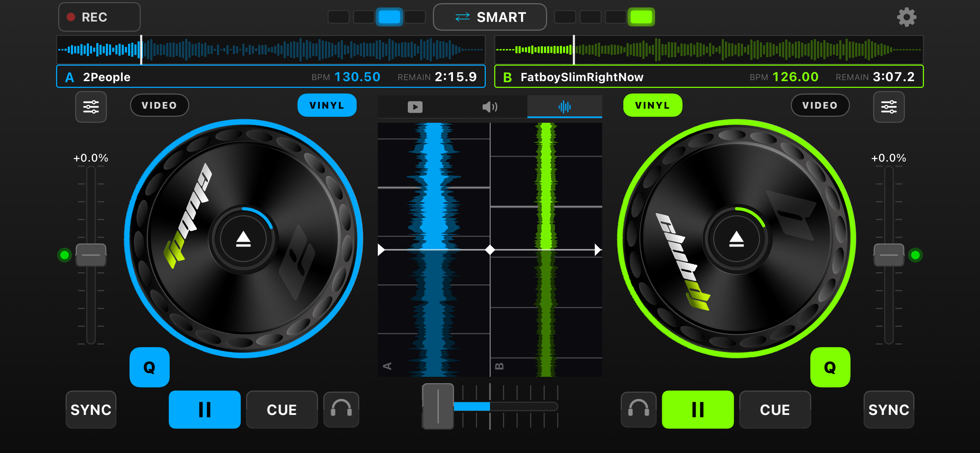Screen dimensions: 980x453
Task: Tap the green deck B vertical waveform
Action: [x=546, y=249]
